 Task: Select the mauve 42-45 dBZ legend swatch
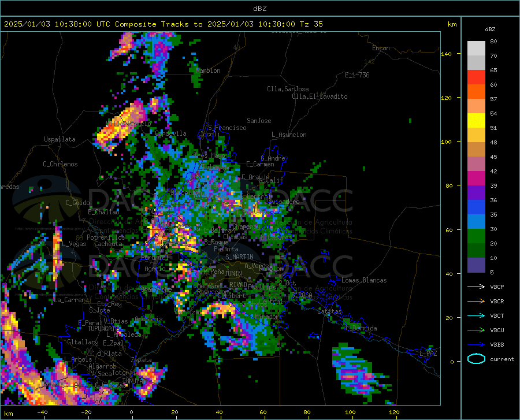pos(476,163)
